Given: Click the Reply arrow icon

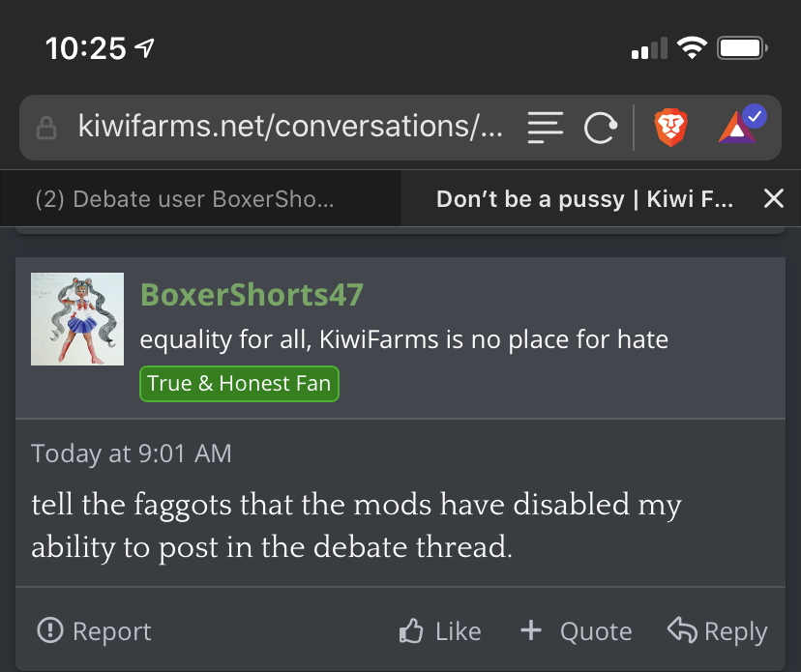Looking at the screenshot, I should (682, 629).
